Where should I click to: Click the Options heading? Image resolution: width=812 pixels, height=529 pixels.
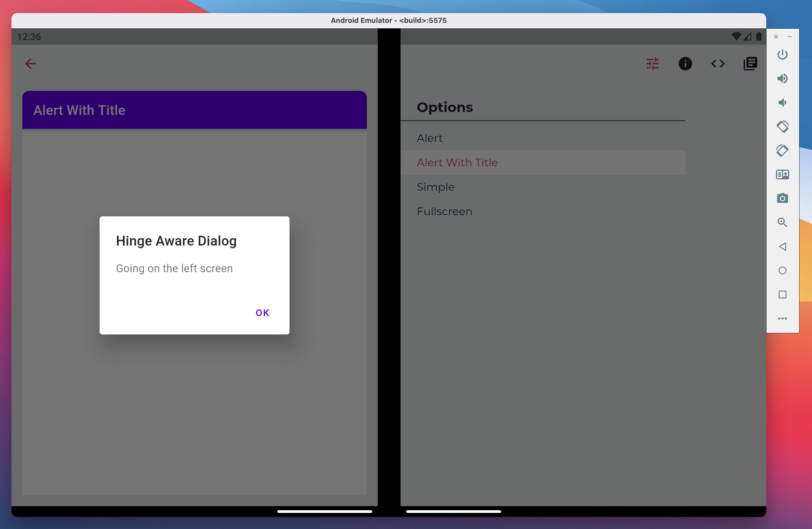[444, 108]
